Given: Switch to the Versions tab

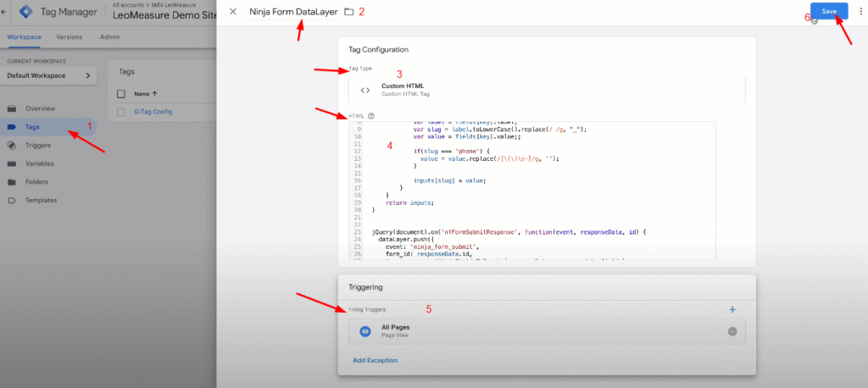Looking at the screenshot, I should (x=70, y=37).
